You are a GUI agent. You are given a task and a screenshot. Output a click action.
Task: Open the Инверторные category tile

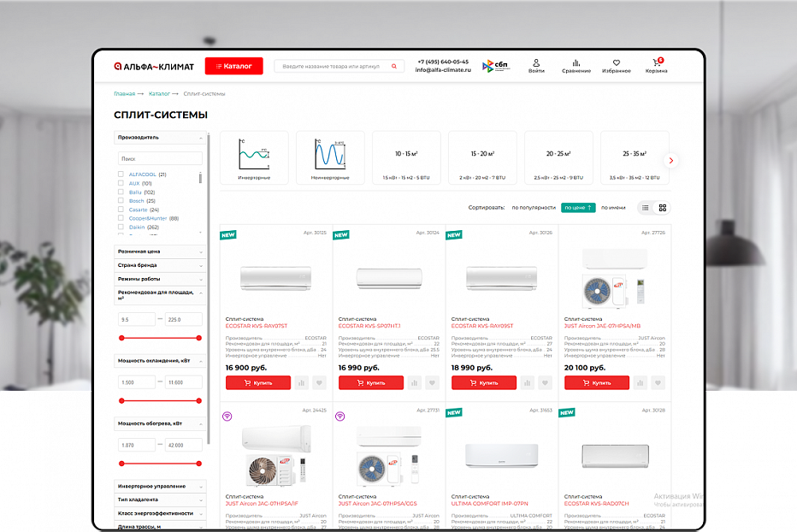(254, 157)
